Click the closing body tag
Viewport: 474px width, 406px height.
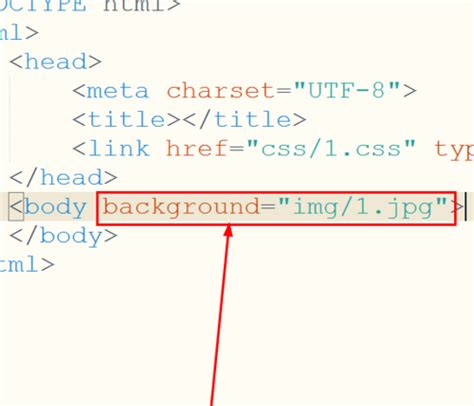click(x=64, y=236)
